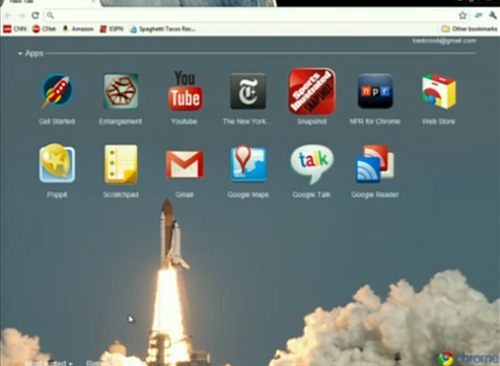Image resolution: width=500 pixels, height=366 pixels.
Task: Expand the Most visited section
Action: tap(49, 363)
